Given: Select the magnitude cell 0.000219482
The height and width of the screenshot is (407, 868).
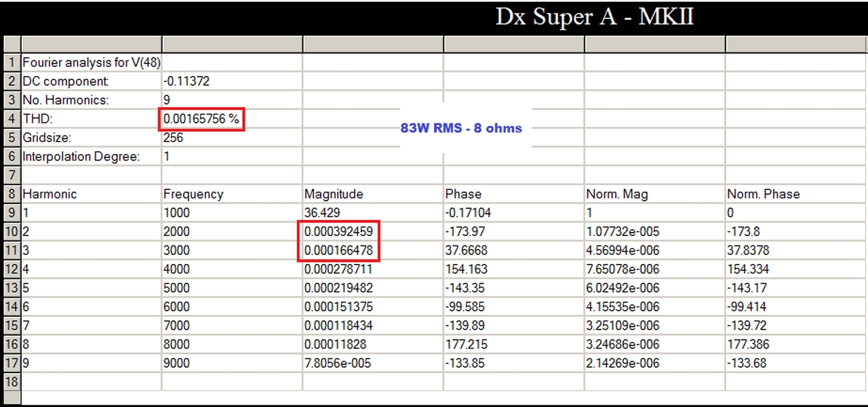Looking at the screenshot, I should pyautogui.click(x=373, y=288).
